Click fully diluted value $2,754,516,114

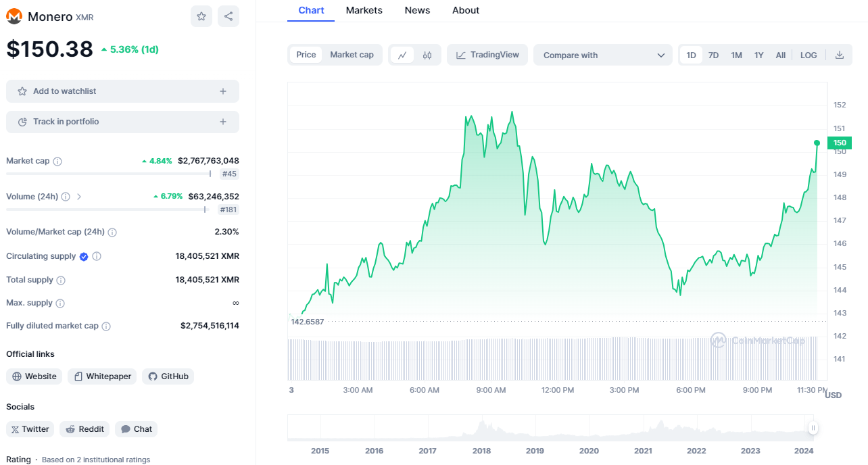210,326
